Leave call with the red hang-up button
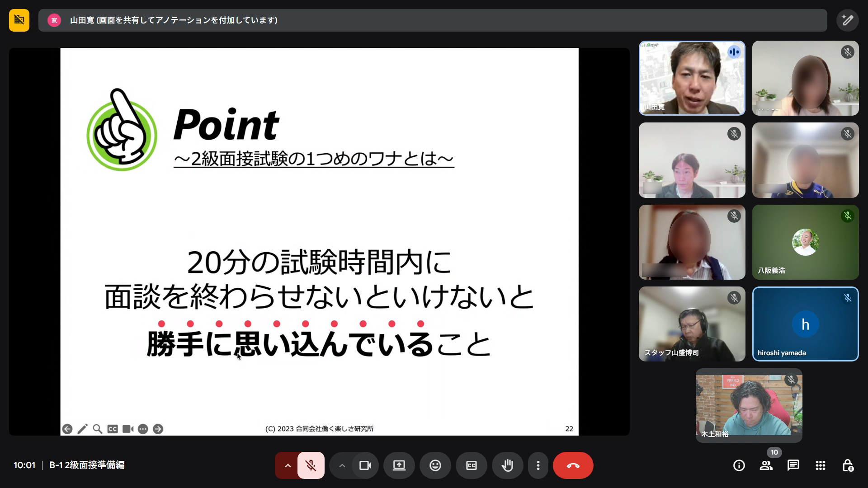Image resolution: width=868 pixels, height=488 pixels. pyautogui.click(x=573, y=465)
